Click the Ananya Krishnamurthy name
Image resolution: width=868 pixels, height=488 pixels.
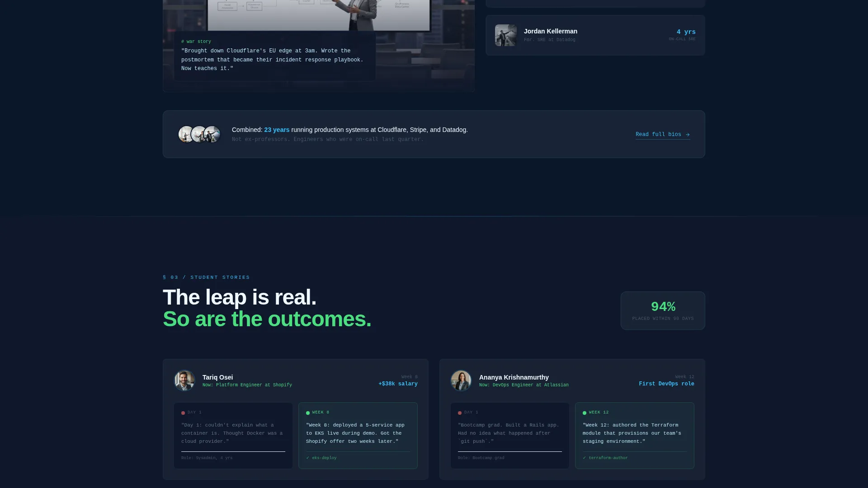514,377
